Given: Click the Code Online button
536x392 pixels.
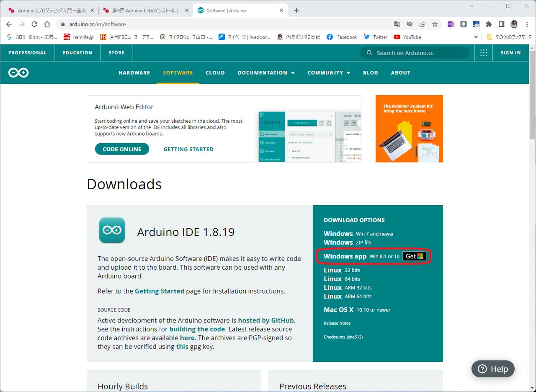Looking at the screenshot, I should 122,149.
